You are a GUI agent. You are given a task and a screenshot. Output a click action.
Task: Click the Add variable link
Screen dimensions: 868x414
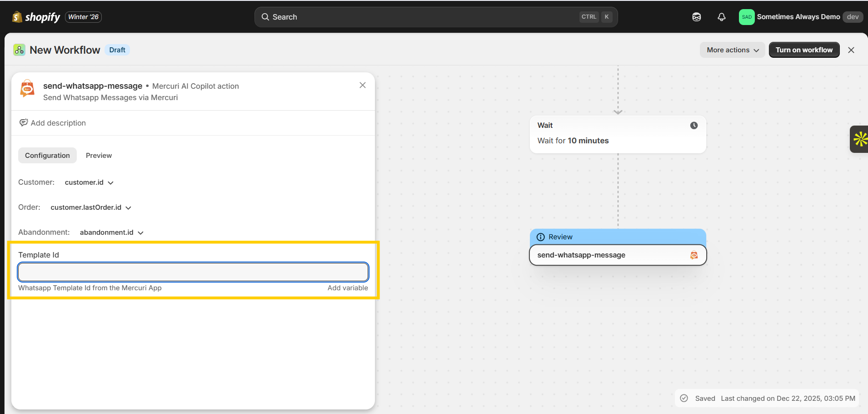(347, 288)
